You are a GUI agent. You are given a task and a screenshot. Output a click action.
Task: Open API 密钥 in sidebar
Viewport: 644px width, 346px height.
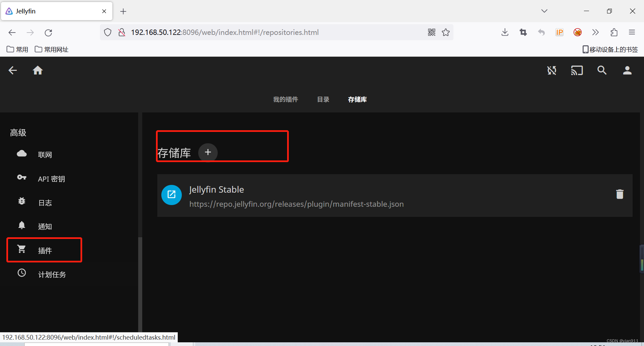(69, 179)
